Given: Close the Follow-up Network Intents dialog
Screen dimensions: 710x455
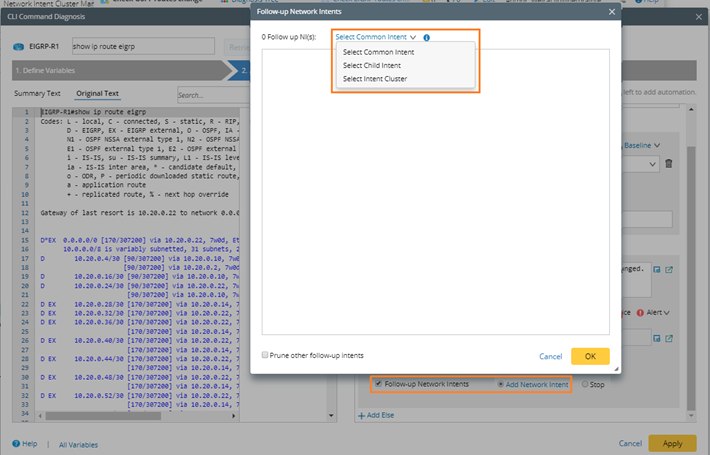Looking at the screenshot, I should pos(612,12).
